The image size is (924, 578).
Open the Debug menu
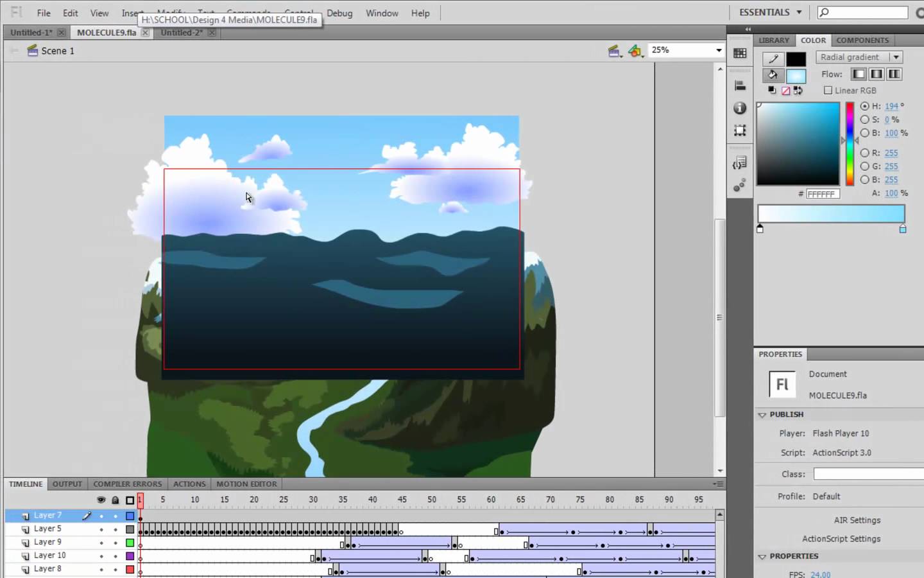339,13
